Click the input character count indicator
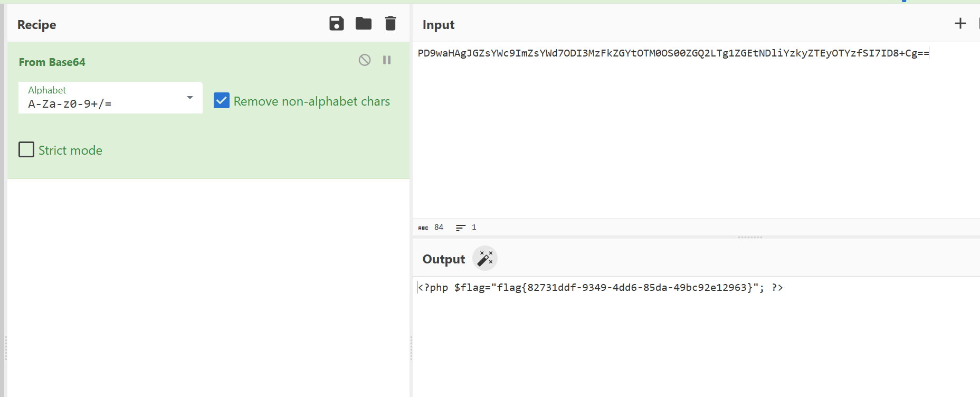 431,228
